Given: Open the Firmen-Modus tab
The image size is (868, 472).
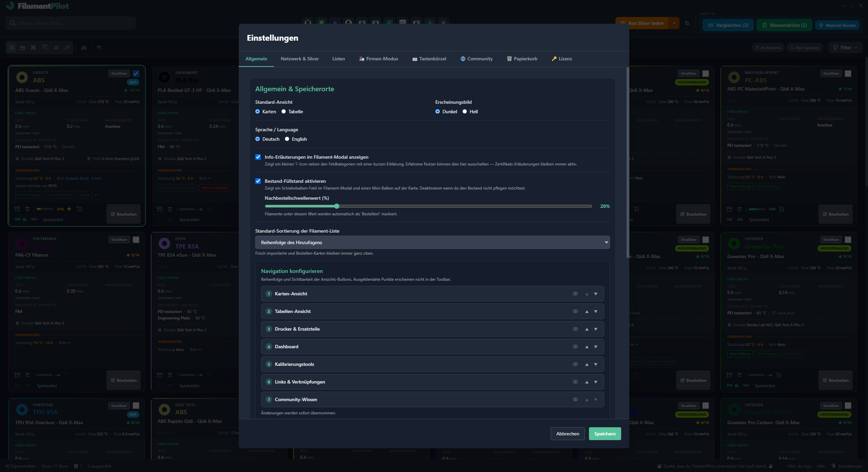Looking at the screenshot, I should pyautogui.click(x=378, y=59).
